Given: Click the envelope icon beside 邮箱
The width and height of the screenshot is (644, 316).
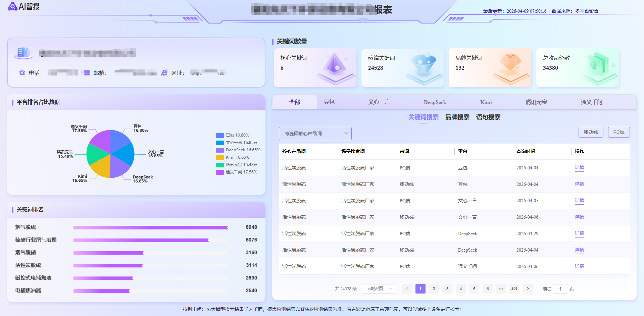Looking at the screenshot, I should pyautogui.click(x=87, y=73).
